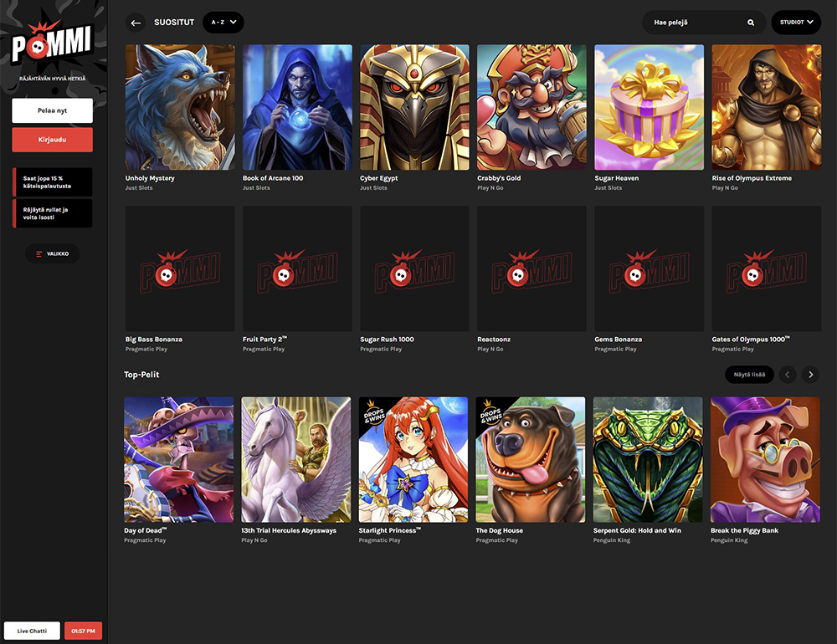The image size is (837, 644).
Task: Open the Räjäytä rullat promotion banner
Action: (x=53, y=213)
